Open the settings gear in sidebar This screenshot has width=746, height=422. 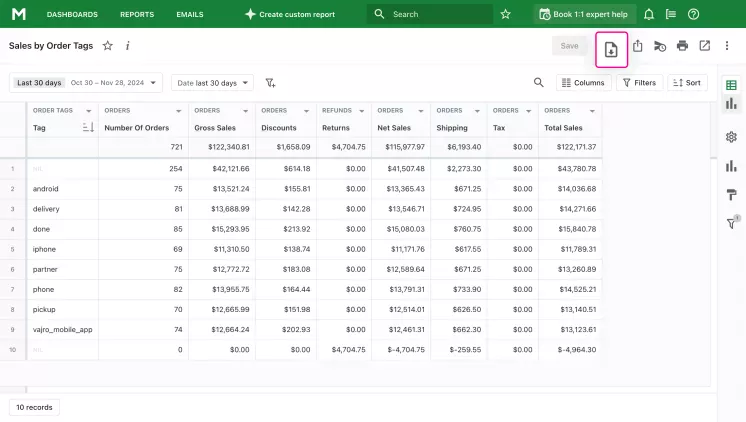click(x=731, y=137)
